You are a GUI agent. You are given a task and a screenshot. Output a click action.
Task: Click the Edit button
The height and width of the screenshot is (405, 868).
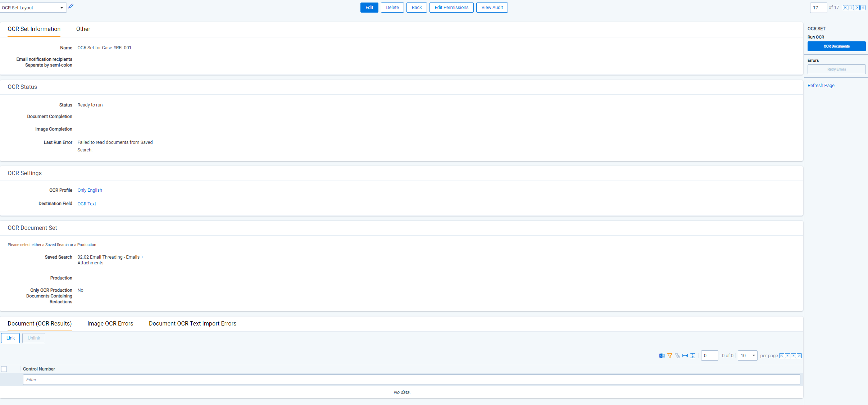(x=369, y=8)
